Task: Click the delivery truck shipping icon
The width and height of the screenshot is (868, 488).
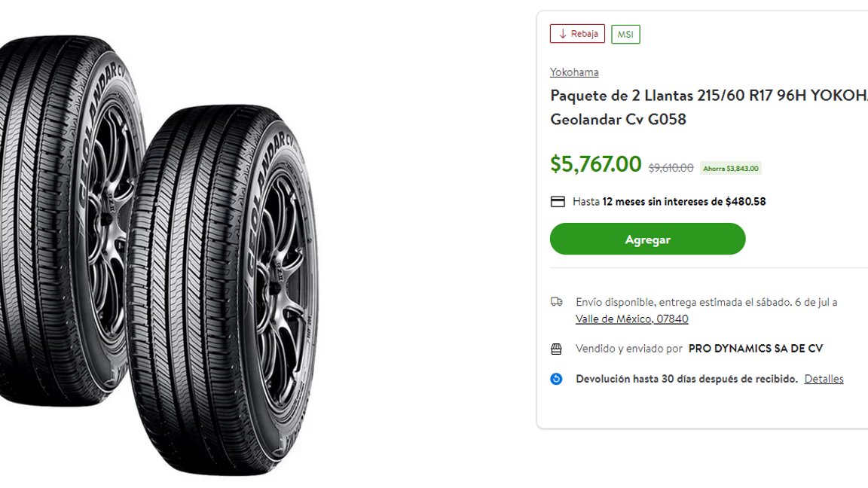Action: [x=558, y=301]
